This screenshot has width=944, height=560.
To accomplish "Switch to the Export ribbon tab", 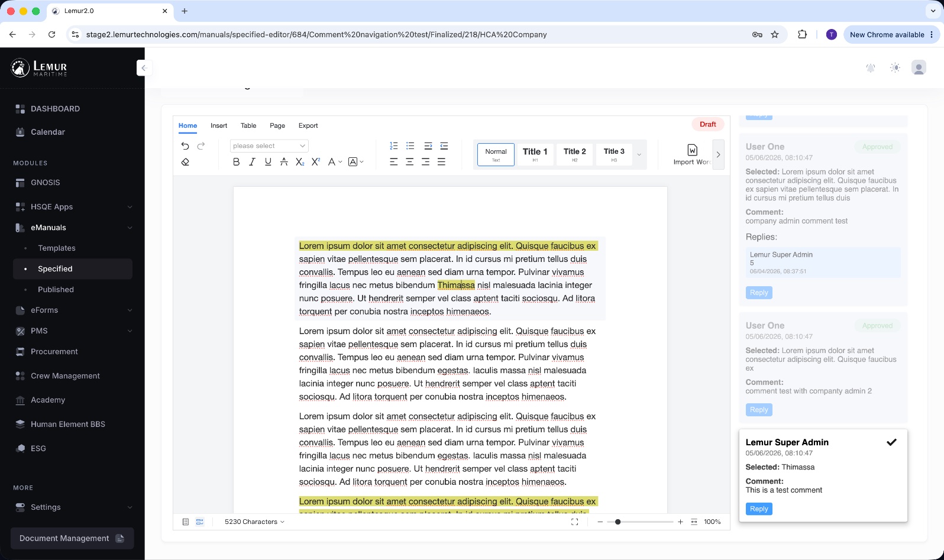I will [308, 125].
